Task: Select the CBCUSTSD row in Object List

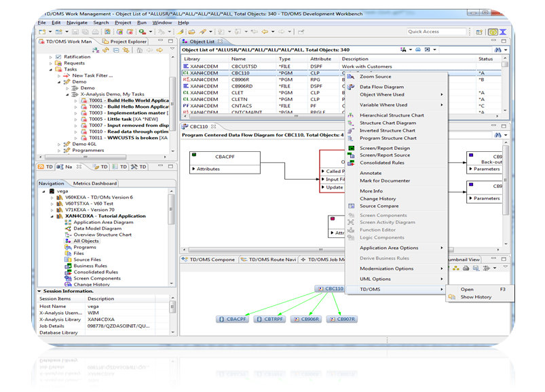Action: pyautogui.click(x=341, y=66)
